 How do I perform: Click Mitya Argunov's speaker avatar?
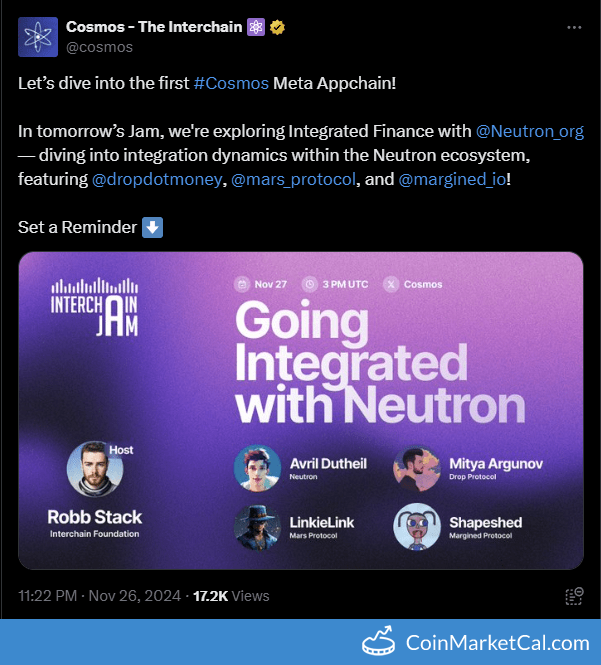pyautogui.click(x=417, y=468)
